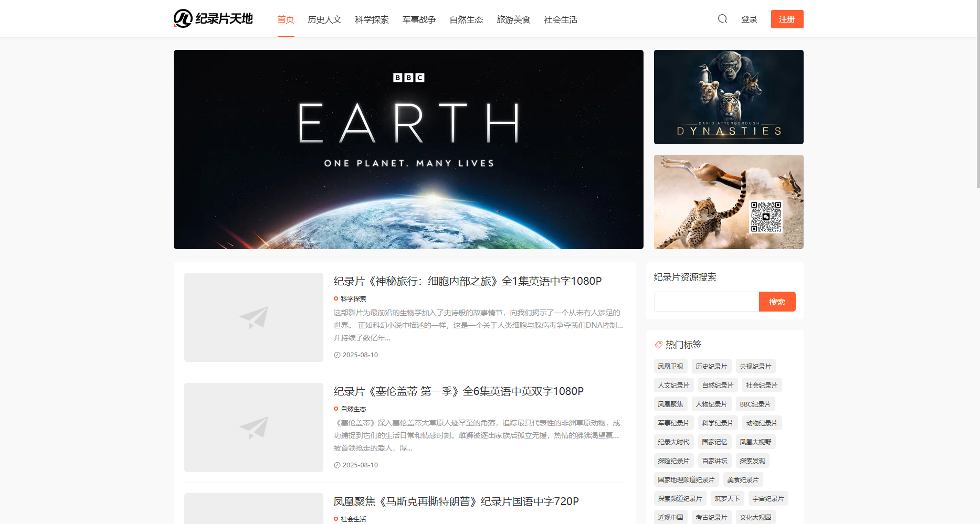Click the 热门标签 tag icon
Screen dimensions: 980x524
pos(658,345)
